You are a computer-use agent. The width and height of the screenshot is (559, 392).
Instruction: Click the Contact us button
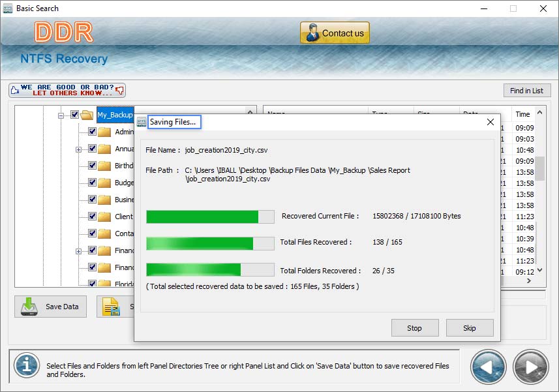pos(335,33)
